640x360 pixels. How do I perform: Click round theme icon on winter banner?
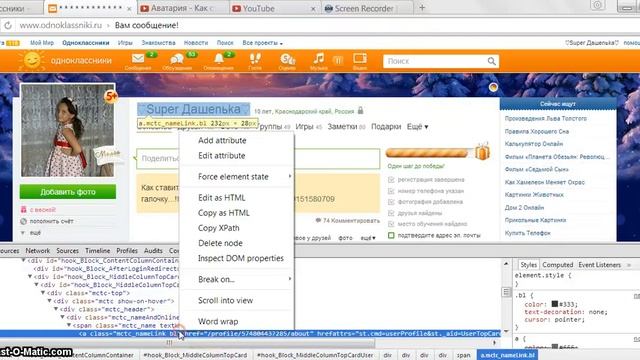493,87
